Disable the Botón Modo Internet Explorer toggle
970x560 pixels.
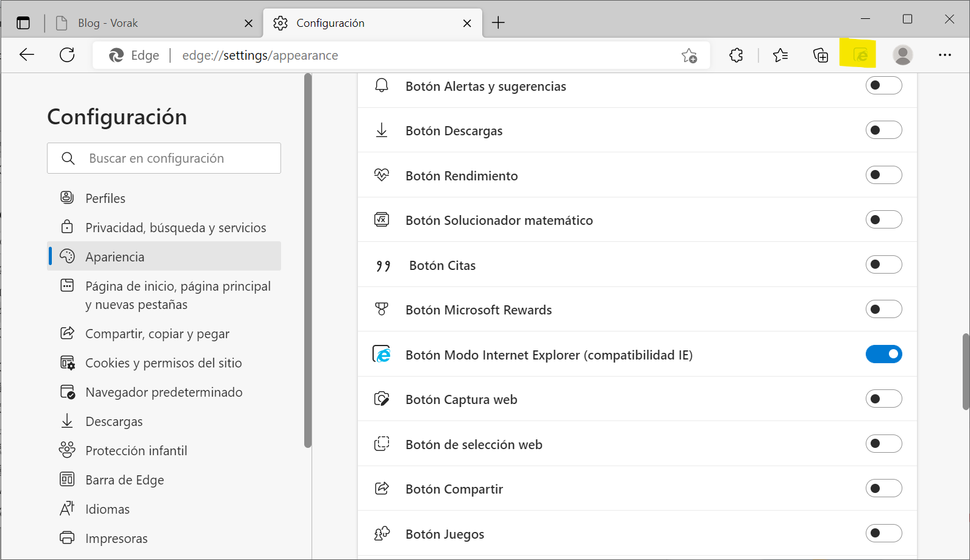tap(883, 354)
